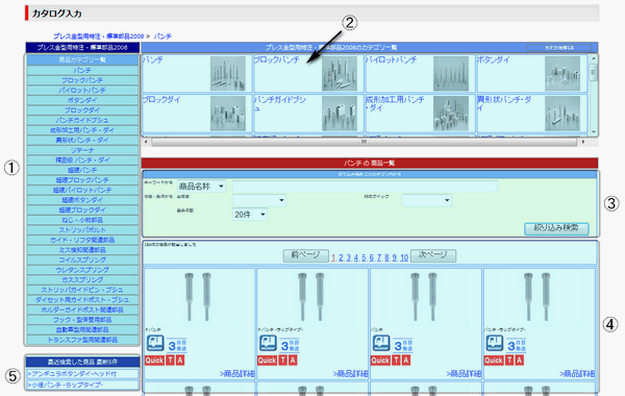Open the 対応クイック filter dropdown
625x396 pixels.
[426, 200]
